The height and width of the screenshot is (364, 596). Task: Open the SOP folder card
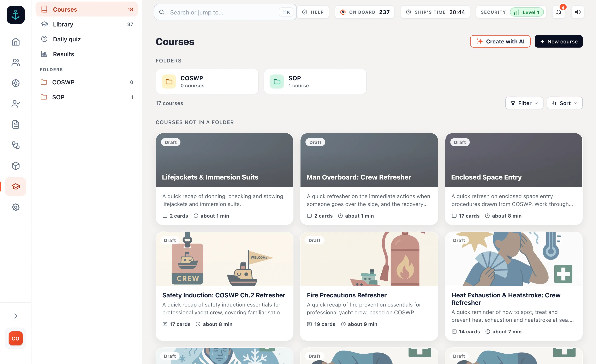click(315, 81)
